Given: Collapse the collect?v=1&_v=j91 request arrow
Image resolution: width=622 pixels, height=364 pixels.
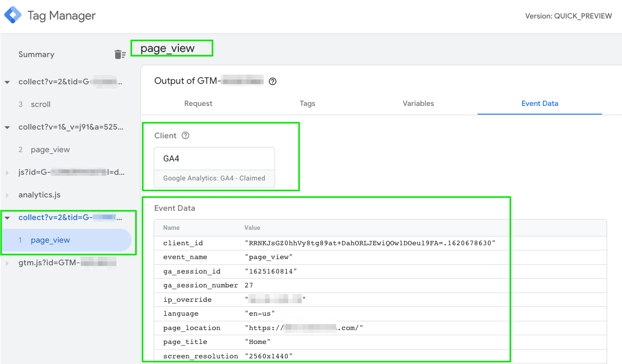Looking at the screenshot, I should 7,128.
